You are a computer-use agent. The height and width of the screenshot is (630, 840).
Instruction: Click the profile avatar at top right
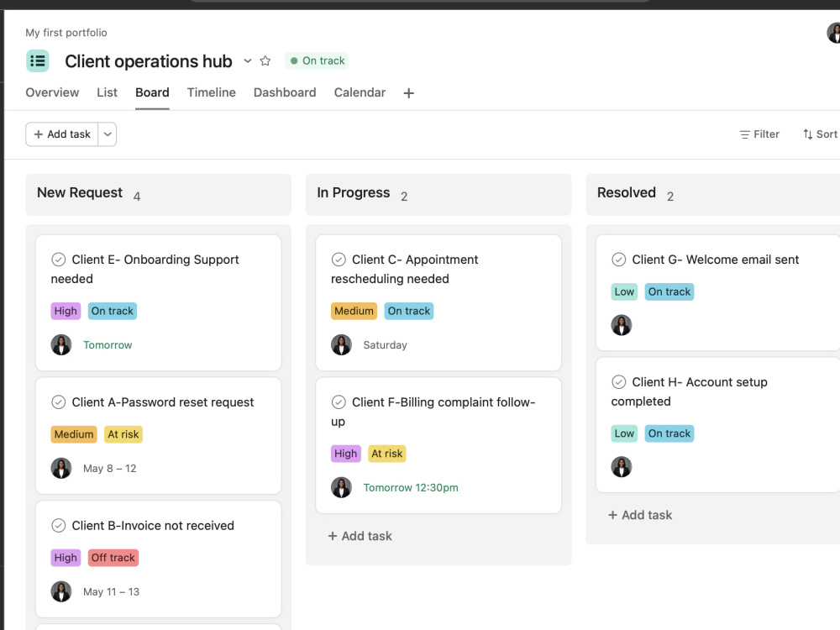[x=833, y=33]
